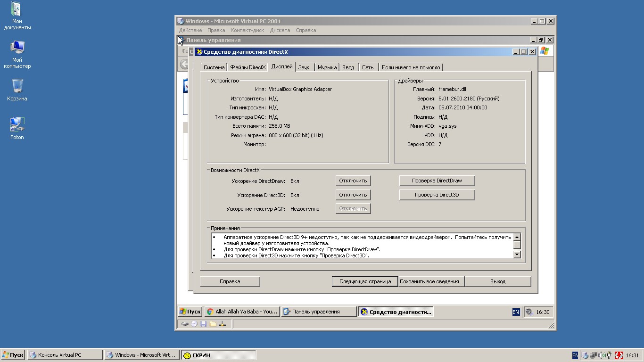Click the hard disk icon in Virtual PC status bar
The image size is (644, 362).
[x=185, y=324]
